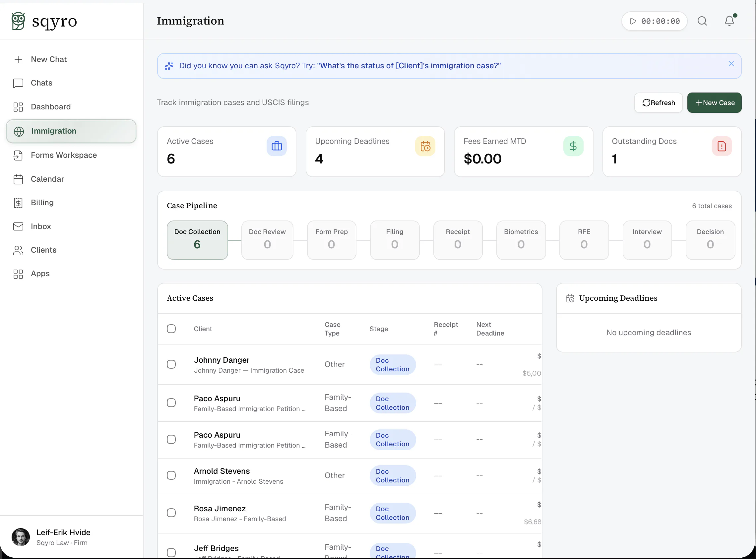The image size is (756, 559).
Task: Select the Interview pipeline stage
Action: (647, 240)
